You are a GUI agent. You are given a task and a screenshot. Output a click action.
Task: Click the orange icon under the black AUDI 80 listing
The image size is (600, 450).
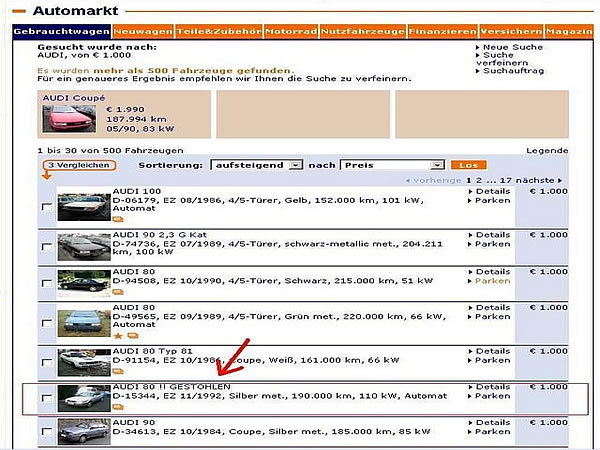(118, 293)
